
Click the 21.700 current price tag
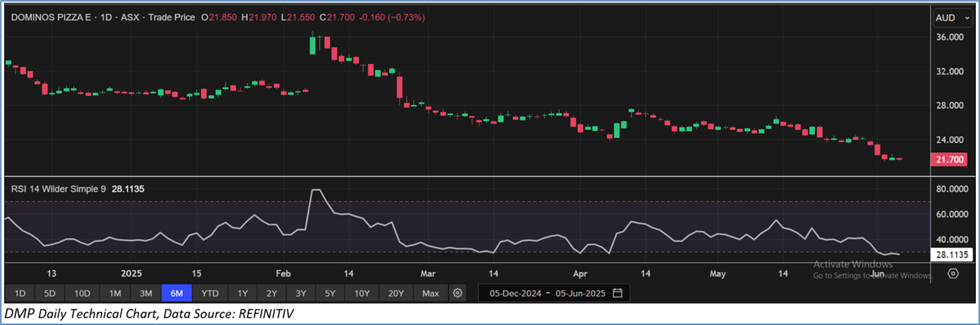(x=948, y=159)
